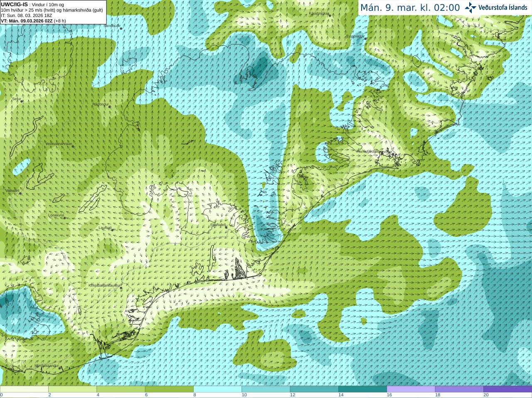
Task: Click the 6–8 m/s olive green legend swatch
Action: pos(169,389)
